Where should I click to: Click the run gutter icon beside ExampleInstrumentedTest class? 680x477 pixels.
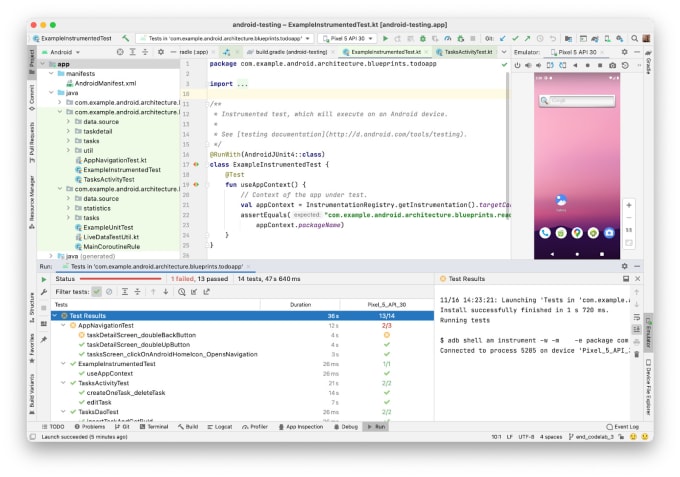pos(196,164)
